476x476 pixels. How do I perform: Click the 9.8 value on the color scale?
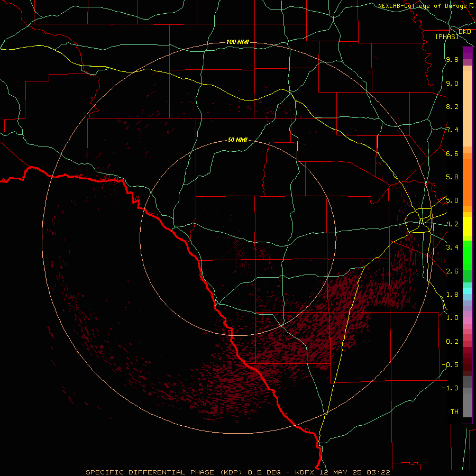click(x=452, y=59)
